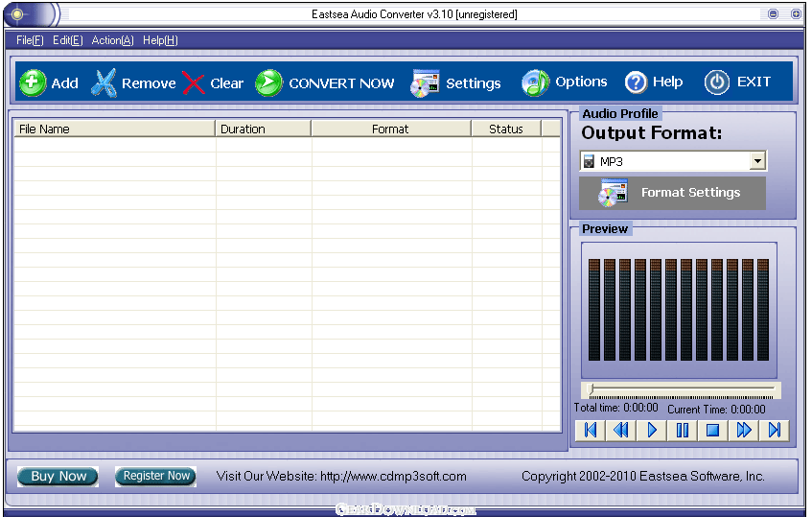The height and width of the screenshot is (517, 812).
Task: Open the Action menu
Action: 112,40
